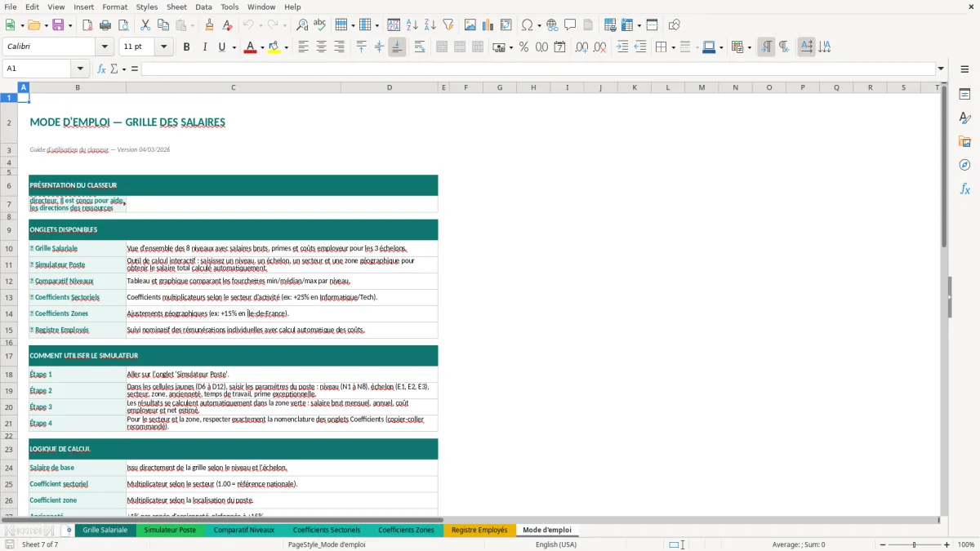Open the Draw functions shapes icon
980x551 pixels.
(675, 25)
